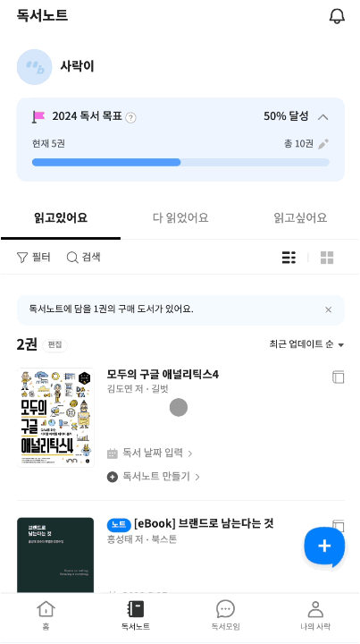Open the notification bell
Image resolution: width=360 pixels, height=644 pixels.
click(337, 16)
